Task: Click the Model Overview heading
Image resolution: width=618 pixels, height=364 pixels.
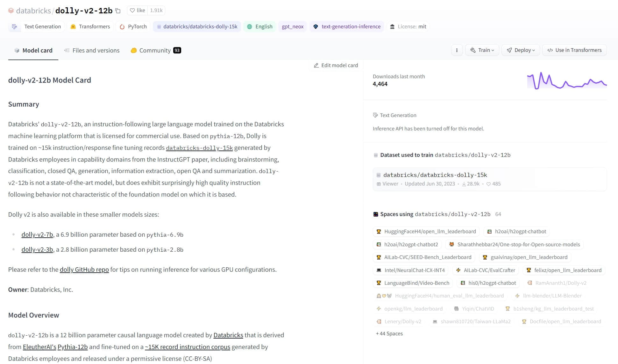Action: (x=34, y=315)
